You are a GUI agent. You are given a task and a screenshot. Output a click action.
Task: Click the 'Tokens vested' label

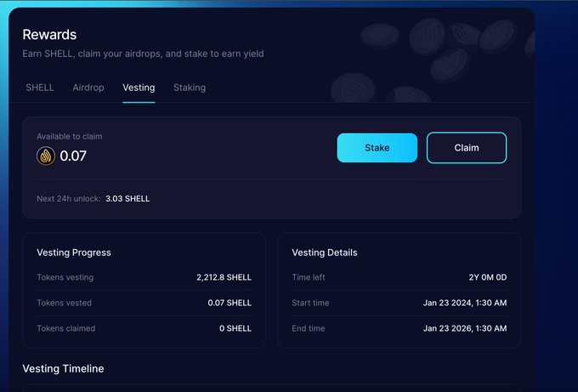point(64,303)
